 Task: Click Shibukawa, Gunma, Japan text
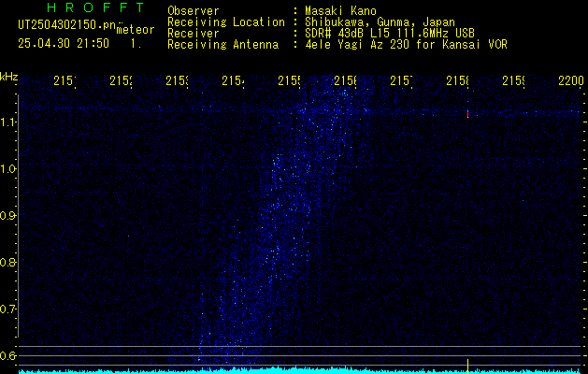[x=380, y=22]
